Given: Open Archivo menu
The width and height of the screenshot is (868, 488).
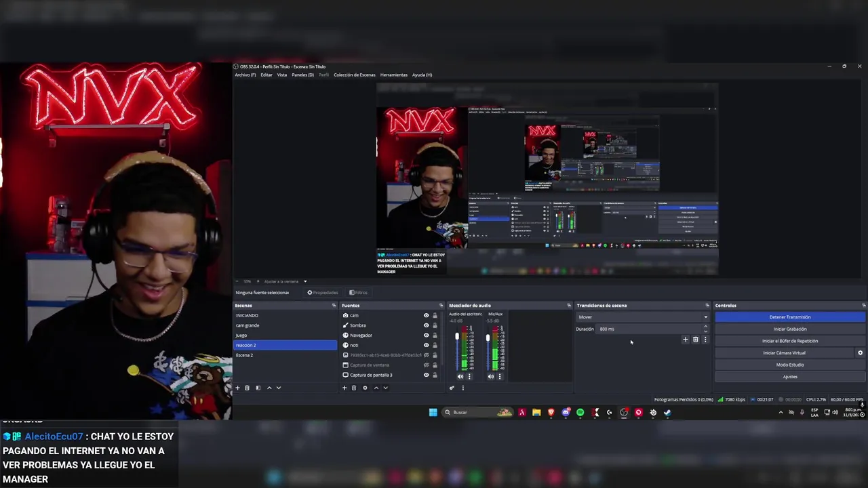Looking at the screenshot, I should tap(245, 75).
